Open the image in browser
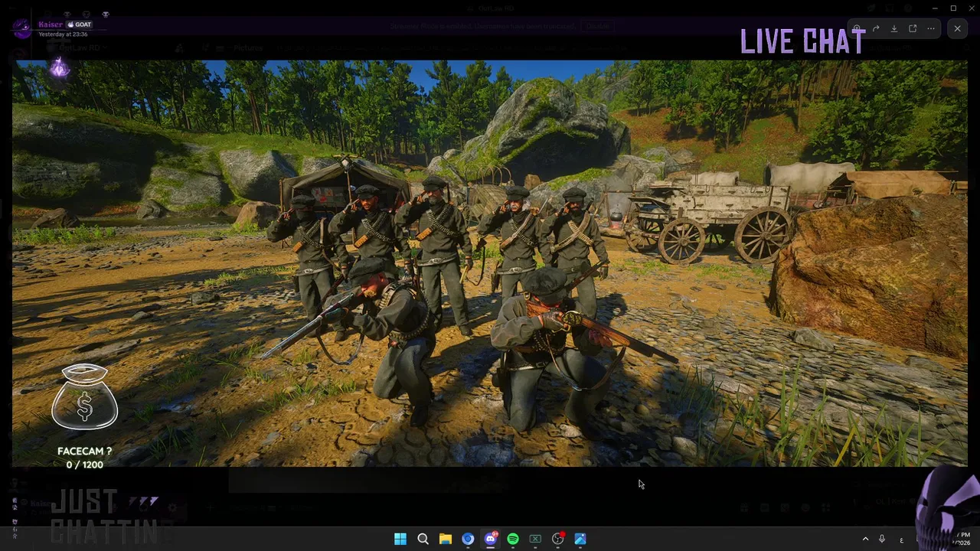 coord(913,29)
